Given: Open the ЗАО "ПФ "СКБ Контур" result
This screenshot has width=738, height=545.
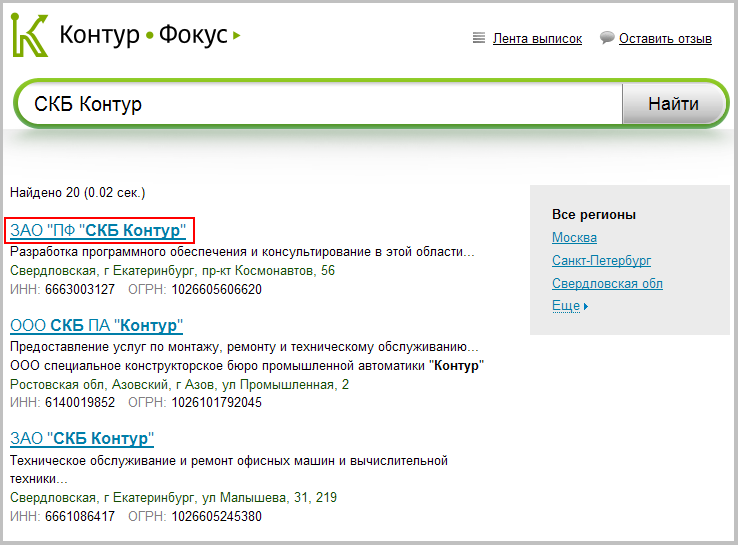Looking at the screenshot, I should click(98, 231).
